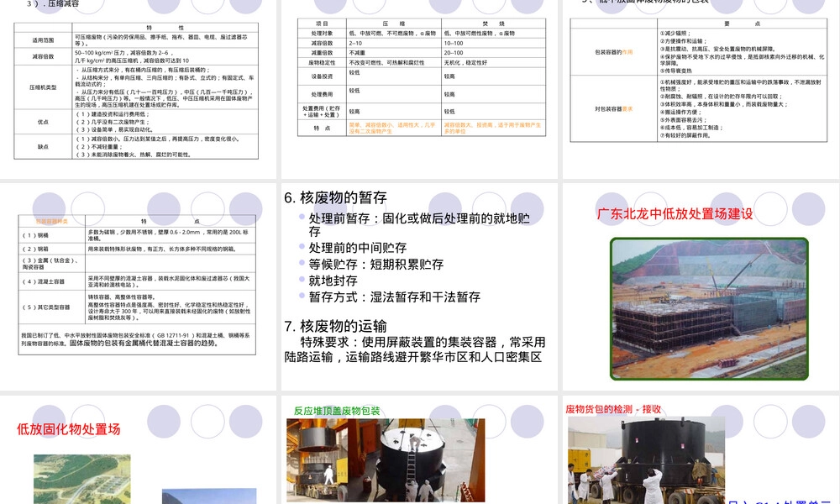This screenshot has height=504, width=840.
Task: Click the bullet 就地封存
Action: tap(333, 281)
